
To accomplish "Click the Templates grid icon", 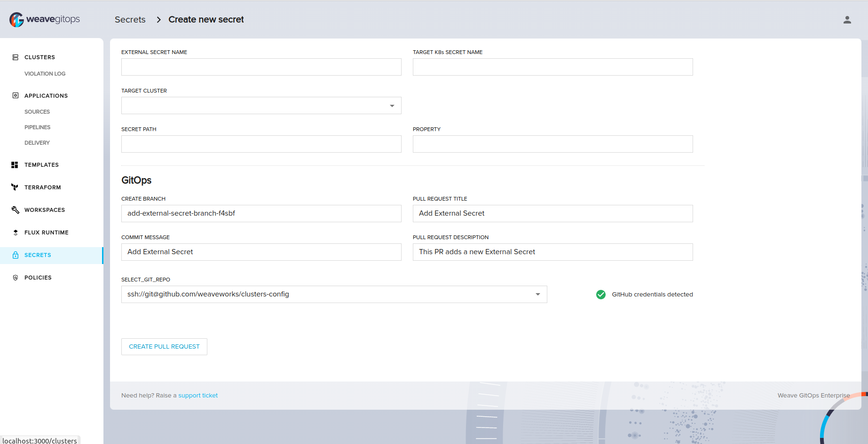I will coord(15,165).
